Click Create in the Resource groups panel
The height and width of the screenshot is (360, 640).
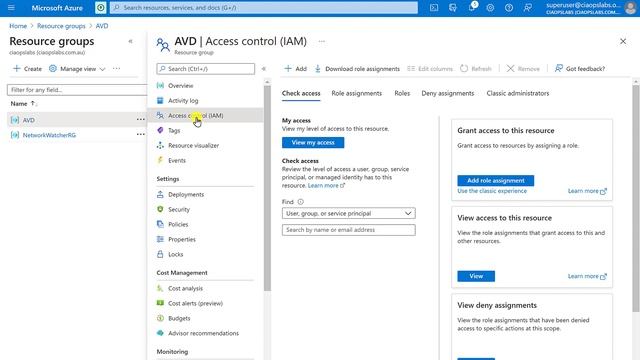coord(27,69)
